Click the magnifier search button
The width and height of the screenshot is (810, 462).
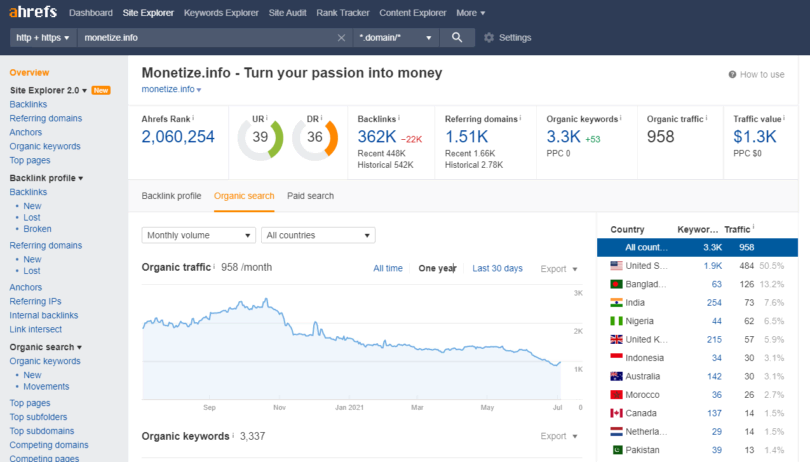tap(457, 37)
